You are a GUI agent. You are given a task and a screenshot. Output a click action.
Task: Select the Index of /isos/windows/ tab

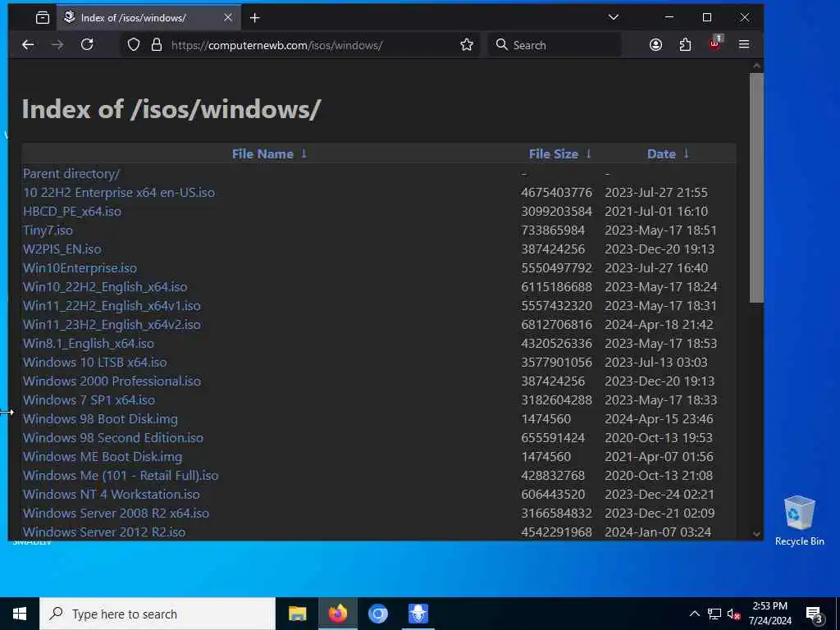click(148, 18)
